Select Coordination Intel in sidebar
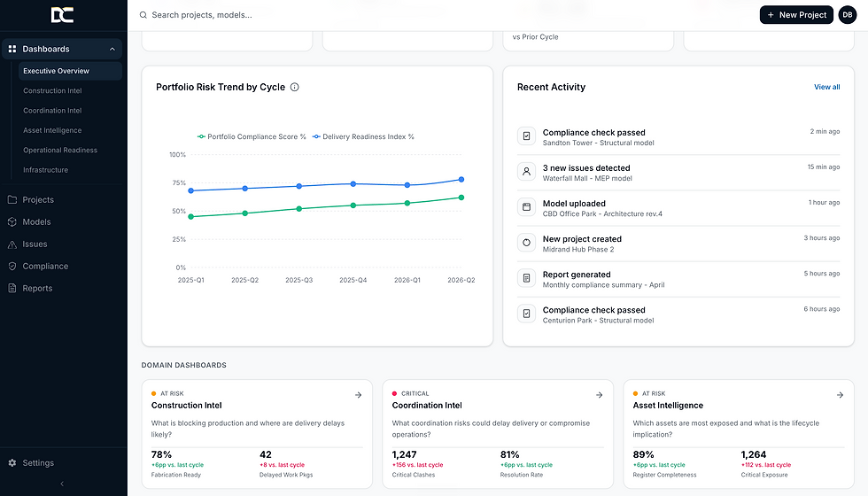868x496 pixels. pyautogui.click(x=52, y=110)
